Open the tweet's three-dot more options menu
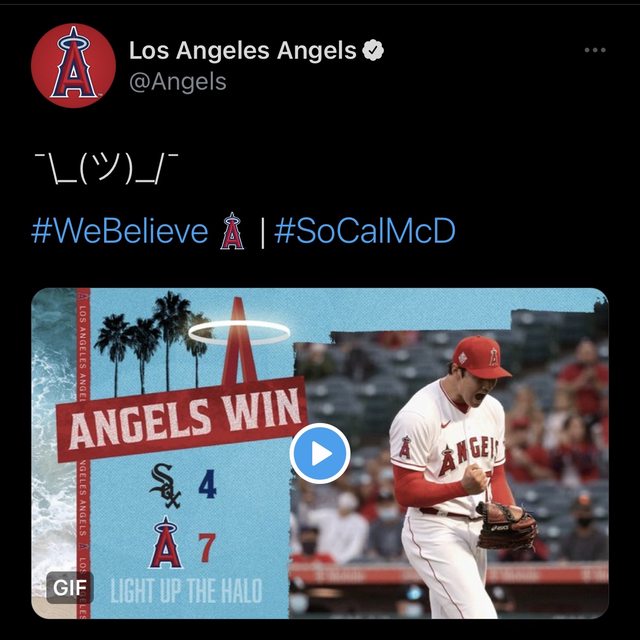Image resolution: width=640 pixels, height=640 pixels. 595,50
